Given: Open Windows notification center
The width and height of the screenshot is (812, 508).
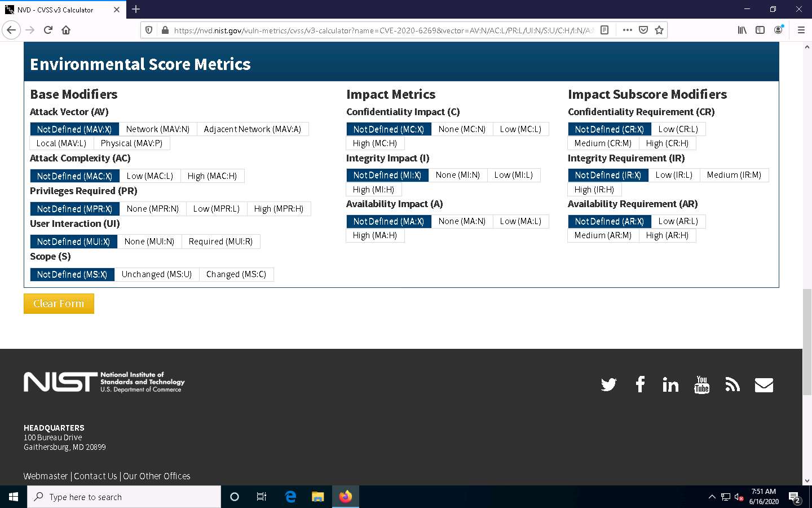Looking at the screenshot, I should 795,497.
